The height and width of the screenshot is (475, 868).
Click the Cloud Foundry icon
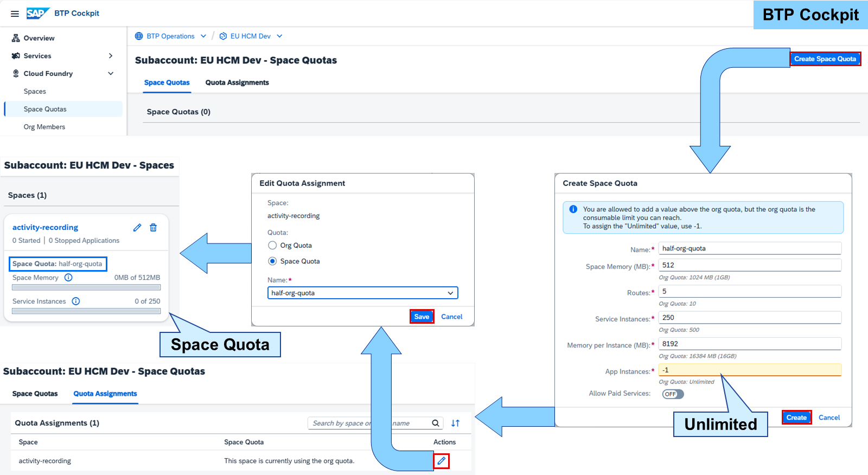(x=16, y=74)
